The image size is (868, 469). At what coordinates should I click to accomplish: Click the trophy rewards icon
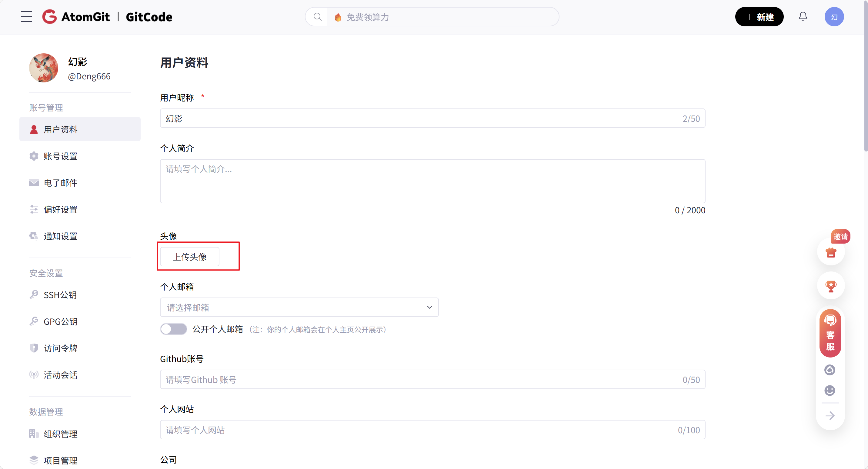pyautogui.click(x=831, y=286)
